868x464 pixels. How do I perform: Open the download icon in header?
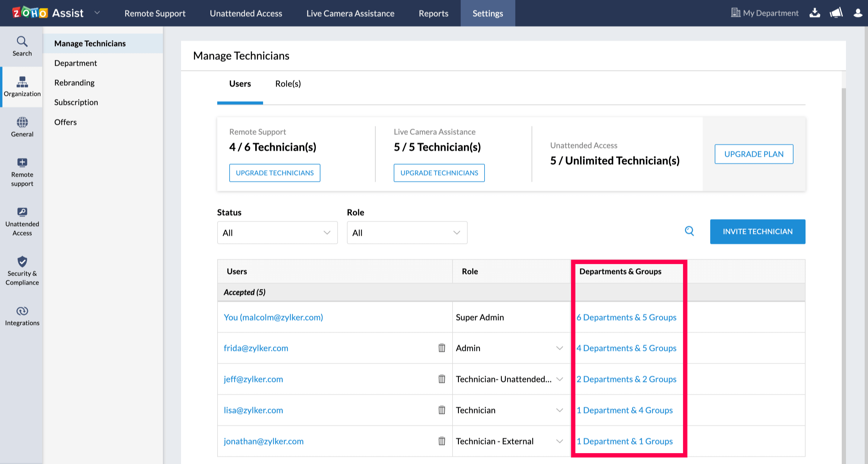coord(815,13)
